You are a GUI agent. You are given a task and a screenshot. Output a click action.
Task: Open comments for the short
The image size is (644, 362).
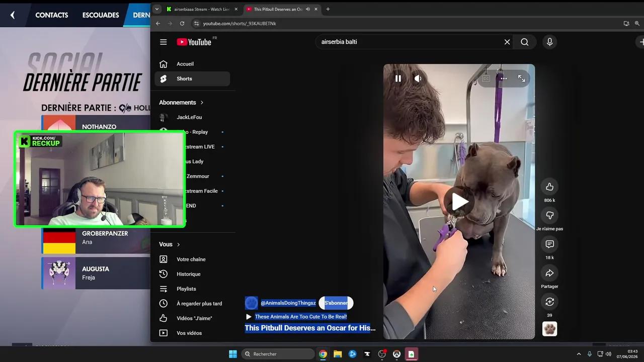point(549,244)
